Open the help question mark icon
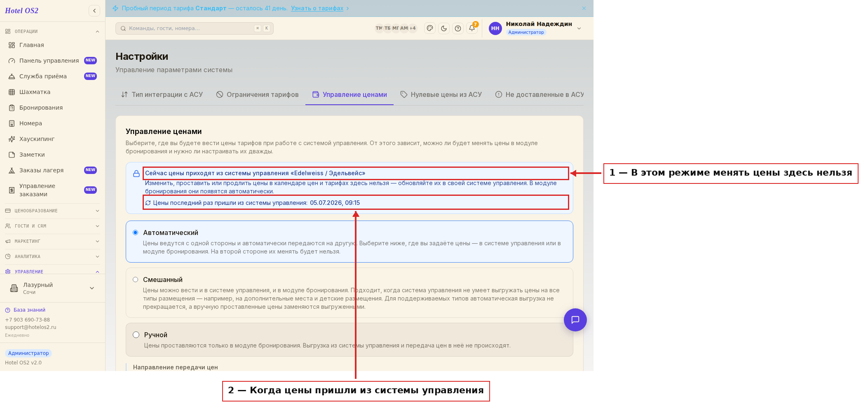The image size is (868, 411). 458,28
